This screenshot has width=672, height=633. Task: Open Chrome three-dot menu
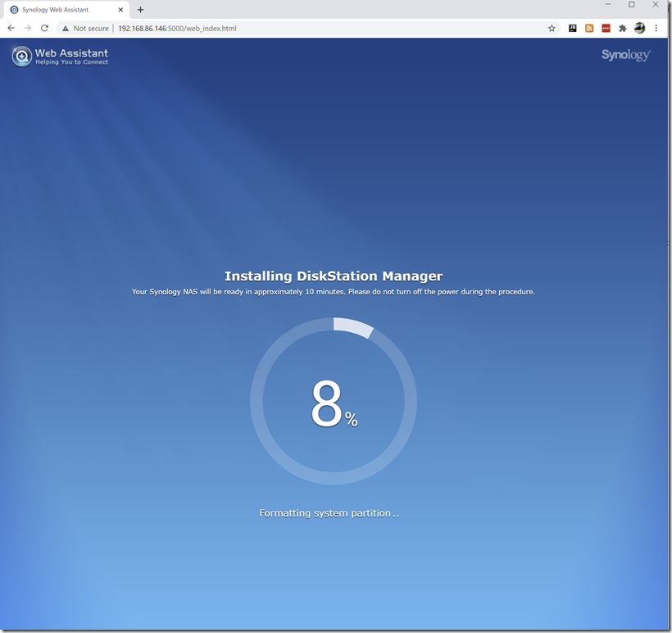(656, 29)
